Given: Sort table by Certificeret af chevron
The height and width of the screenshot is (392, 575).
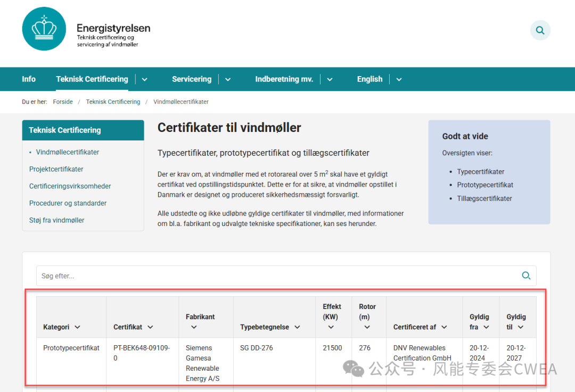Looking at the screenshot, I should click(x=444, y=327).
